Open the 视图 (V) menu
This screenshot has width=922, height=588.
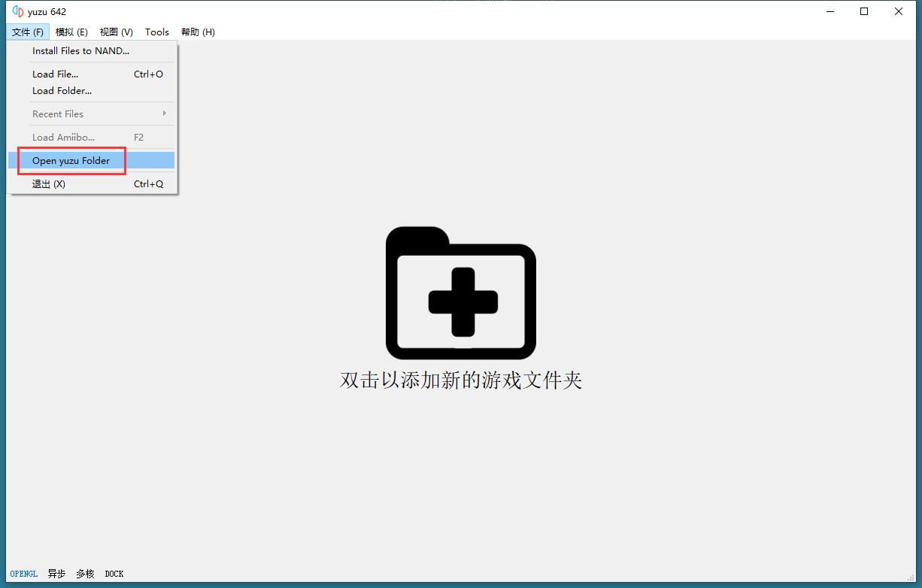[116, 32]
